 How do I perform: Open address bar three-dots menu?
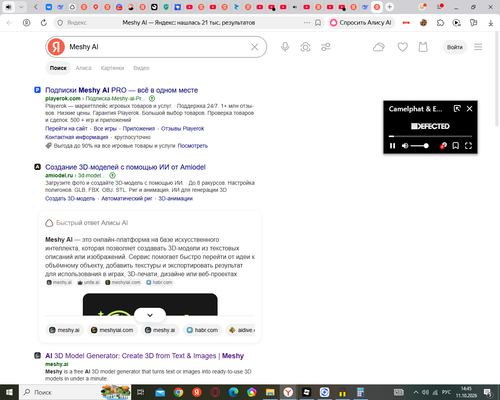[307, 23]
